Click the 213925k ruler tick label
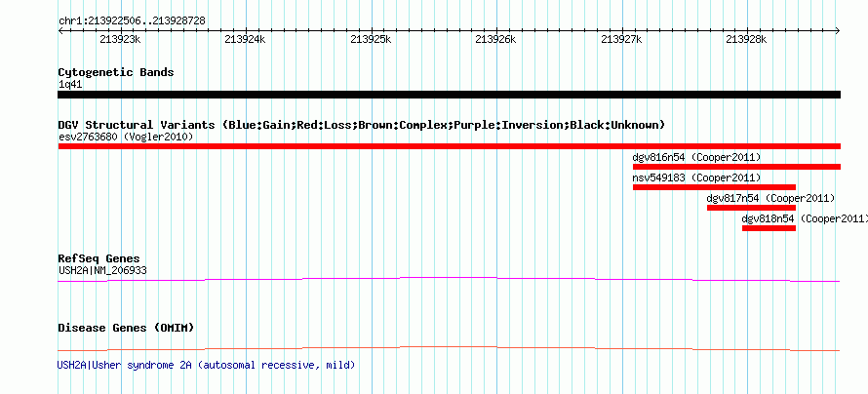This screenshot has width=868, height=394. coord(371,39)
